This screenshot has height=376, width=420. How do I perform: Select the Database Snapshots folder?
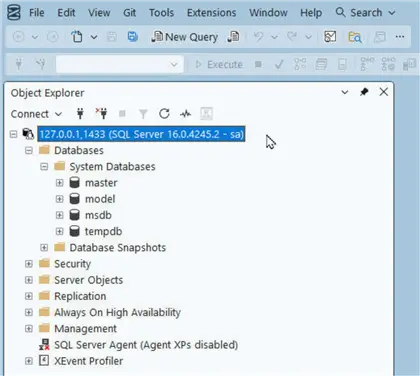[x=118, y=247]
